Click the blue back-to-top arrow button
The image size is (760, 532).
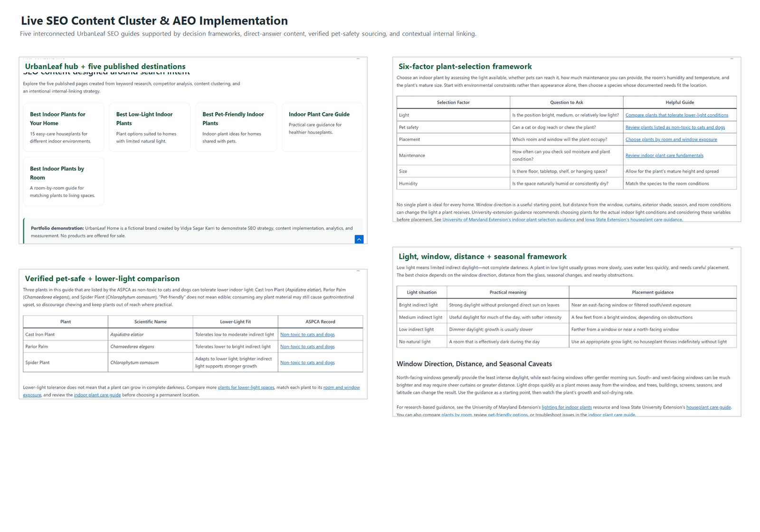point(359,239)
